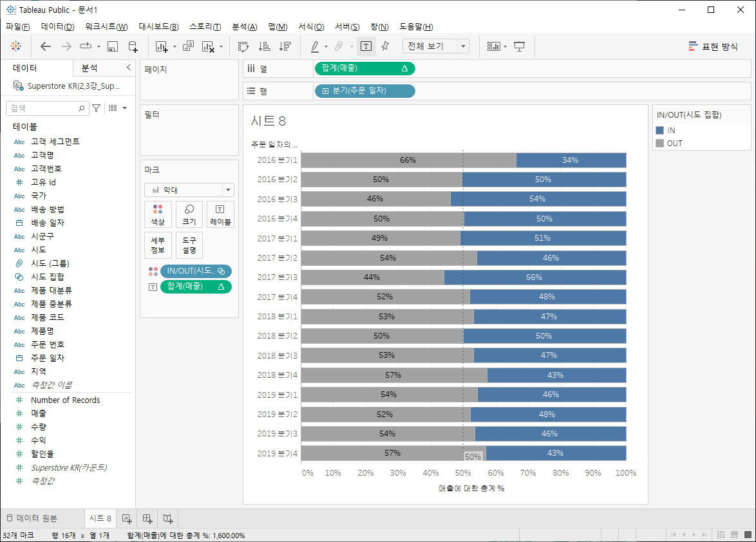Screen dimensions: 756x542
Task: Select the 시도 집합 set field
Action: [47, 277]
